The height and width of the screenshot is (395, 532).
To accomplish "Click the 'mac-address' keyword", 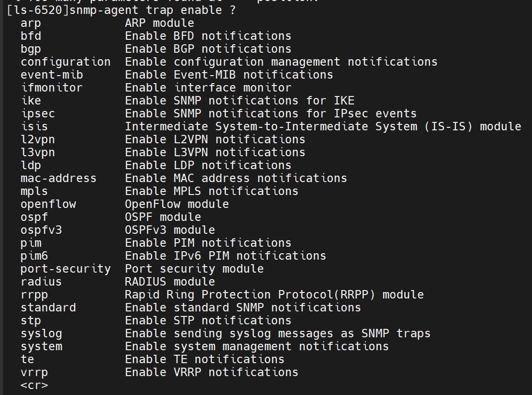I will pos(59,179).
